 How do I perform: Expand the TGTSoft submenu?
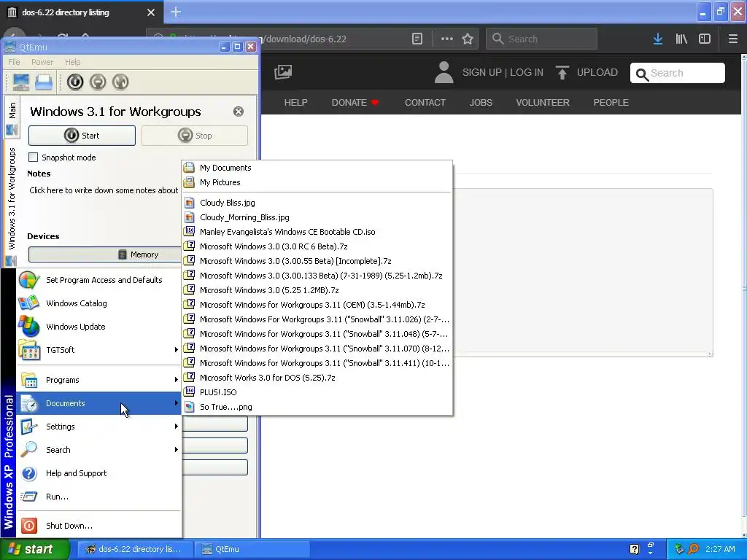(99, 350)
